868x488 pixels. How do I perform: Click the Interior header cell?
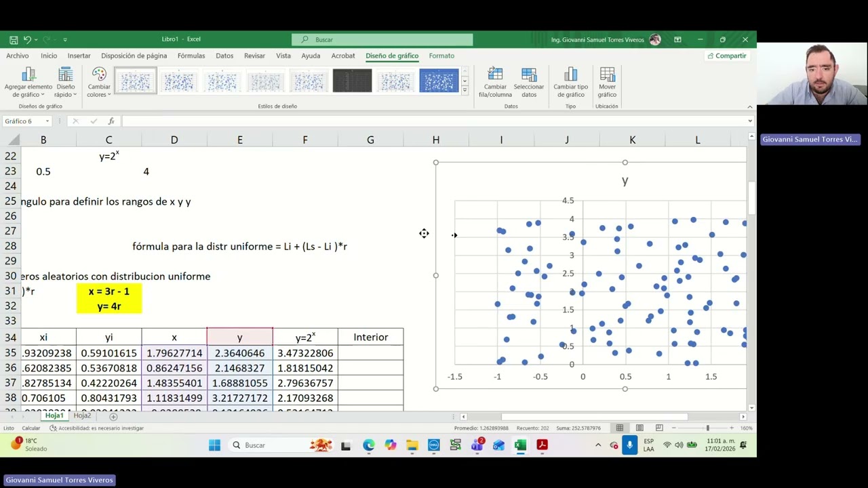[x=370, y=337]
